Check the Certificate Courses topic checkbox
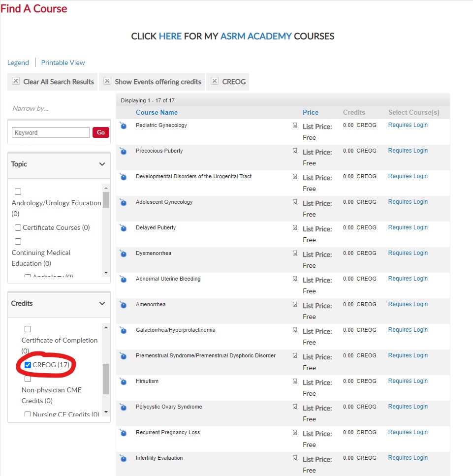Viewport: 473px width, 476px height. 18,227
